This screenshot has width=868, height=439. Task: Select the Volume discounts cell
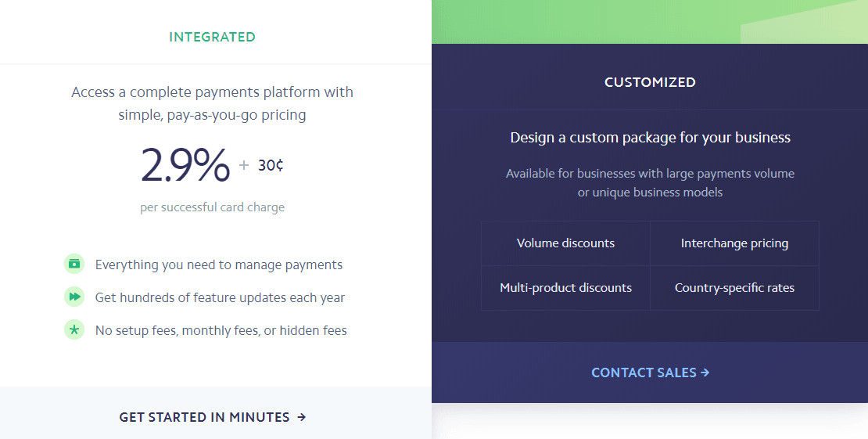tap(565, 243)
